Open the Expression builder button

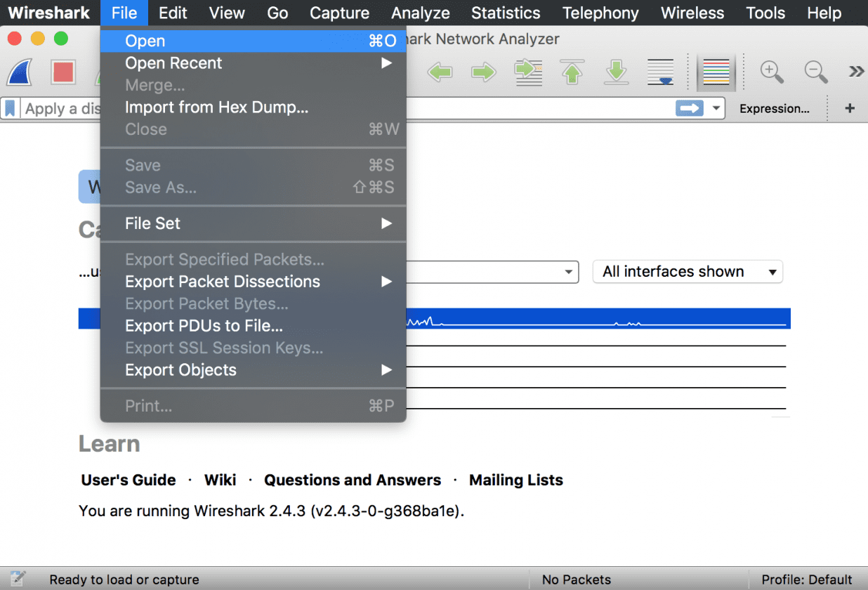775,107
